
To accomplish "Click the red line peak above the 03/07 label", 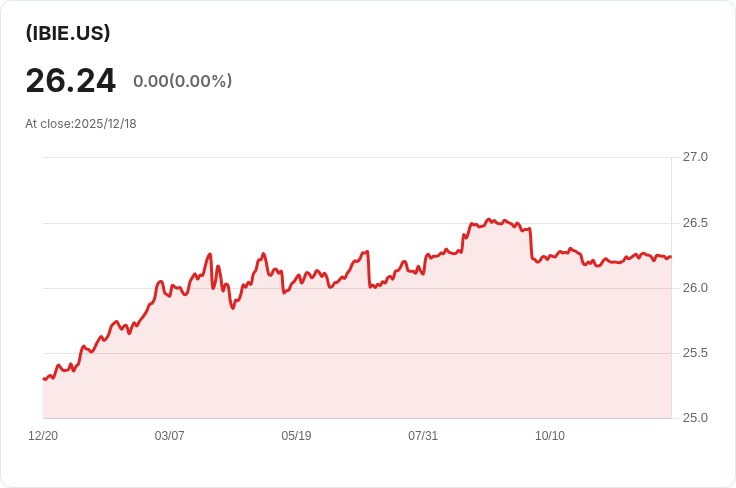I will pos(160,282).
